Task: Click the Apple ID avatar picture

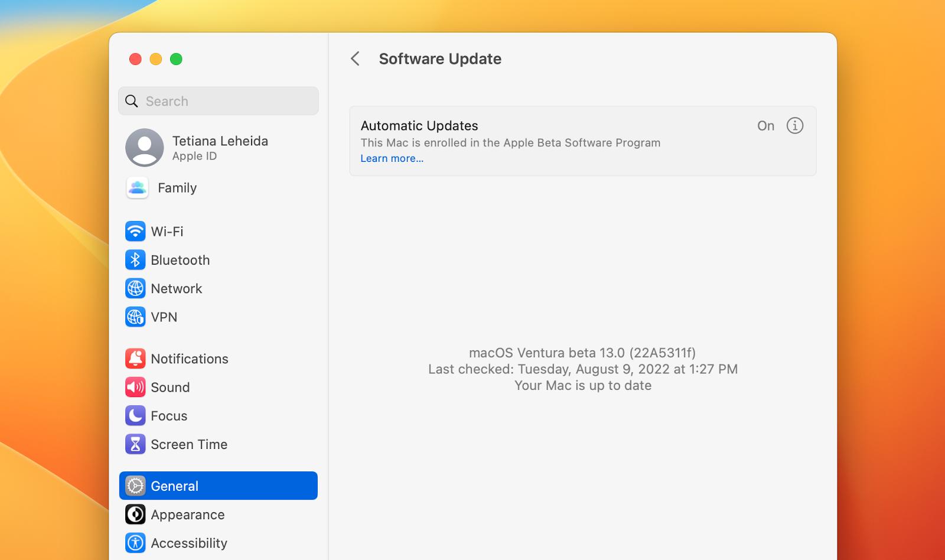Action: point(145,148)
